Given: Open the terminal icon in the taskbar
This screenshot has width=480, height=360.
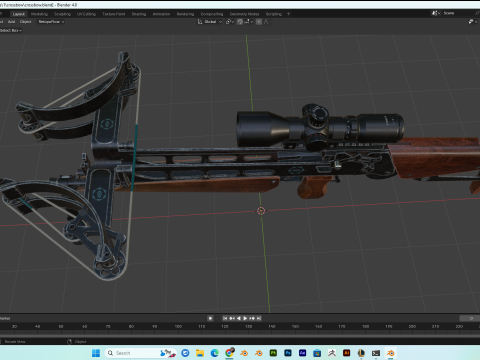Looking at the screenshot, I should (376, 353).
